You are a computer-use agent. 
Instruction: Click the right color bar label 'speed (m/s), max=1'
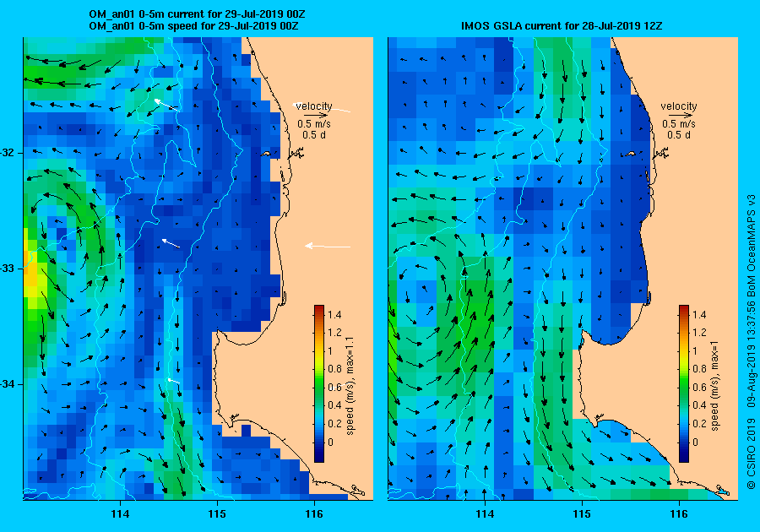point(714,386)
